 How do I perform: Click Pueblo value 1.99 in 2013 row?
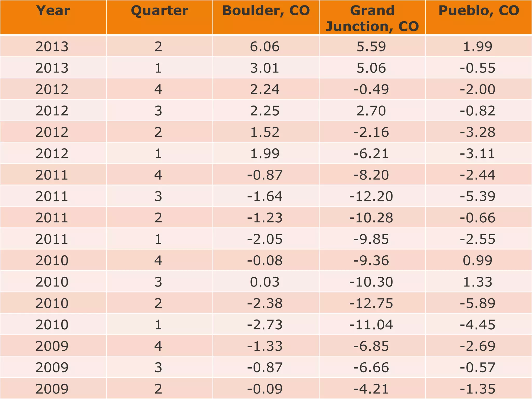point(478,47)
